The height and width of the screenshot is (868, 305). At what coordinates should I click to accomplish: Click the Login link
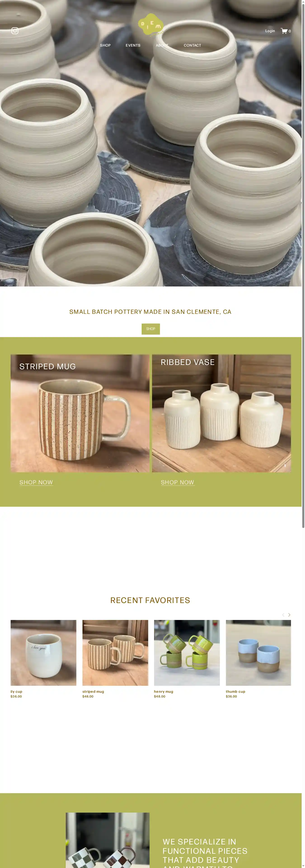[270, 31]
